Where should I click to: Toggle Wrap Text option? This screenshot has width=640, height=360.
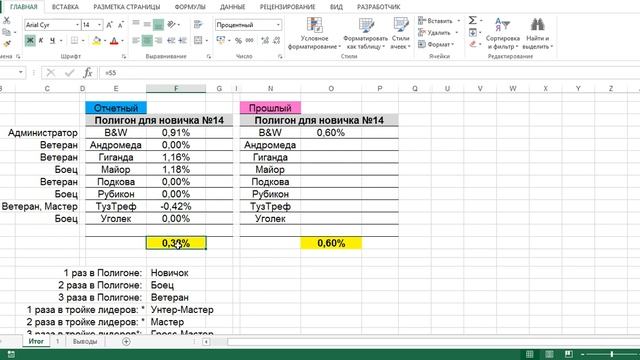click(x=198, y=24)
